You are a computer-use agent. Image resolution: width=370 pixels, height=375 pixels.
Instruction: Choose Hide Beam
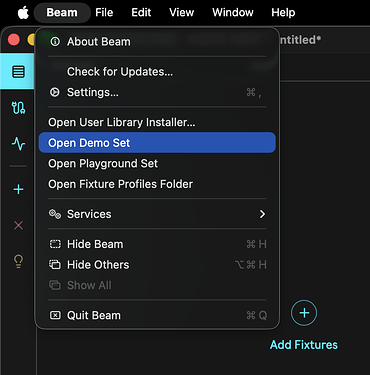(157, 244)
